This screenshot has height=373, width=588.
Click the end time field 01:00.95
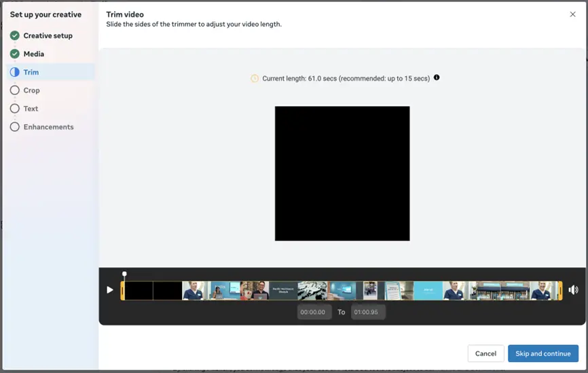tap(368, 312)
